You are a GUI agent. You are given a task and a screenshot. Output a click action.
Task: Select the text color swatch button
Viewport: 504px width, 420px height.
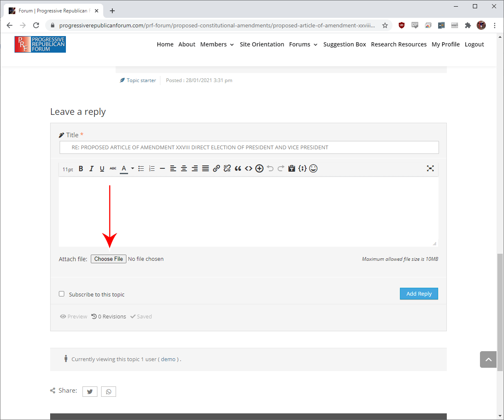[124, 169]
